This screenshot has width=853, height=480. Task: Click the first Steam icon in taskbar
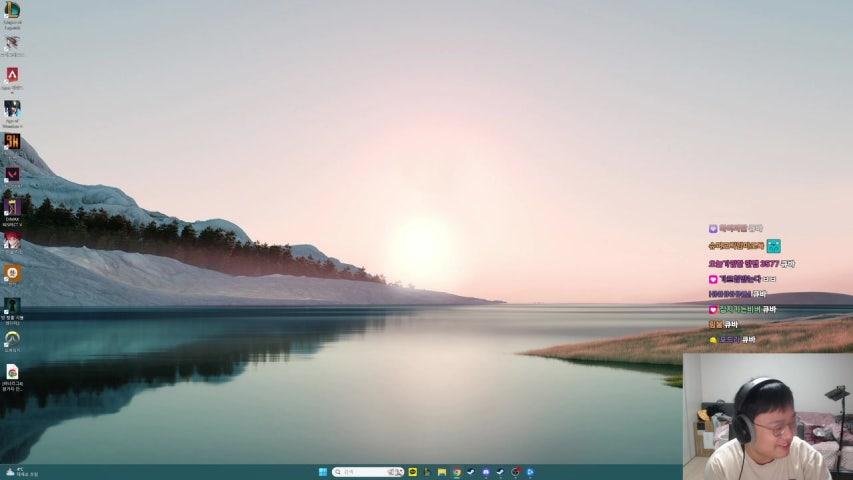point(471,472)
